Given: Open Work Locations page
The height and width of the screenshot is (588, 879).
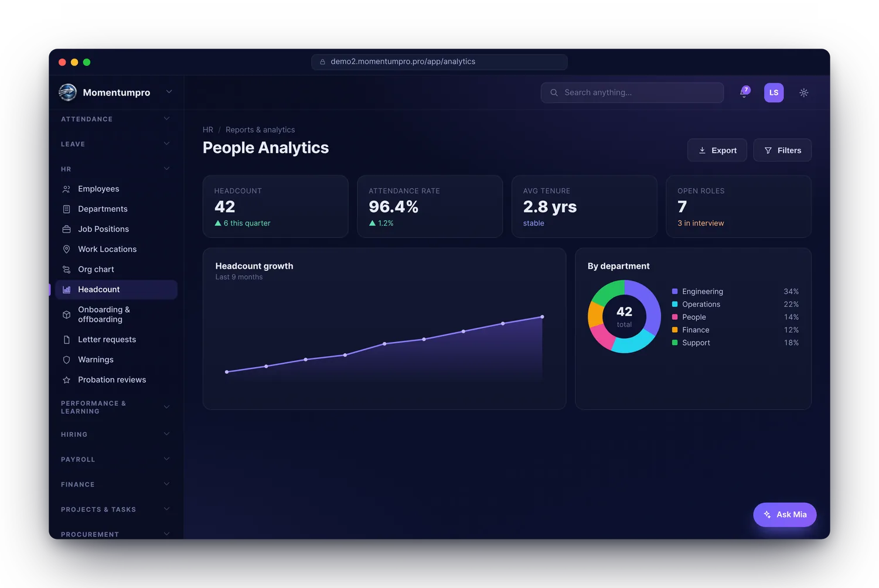Looking at the screenshot, I should pos(116,249).
